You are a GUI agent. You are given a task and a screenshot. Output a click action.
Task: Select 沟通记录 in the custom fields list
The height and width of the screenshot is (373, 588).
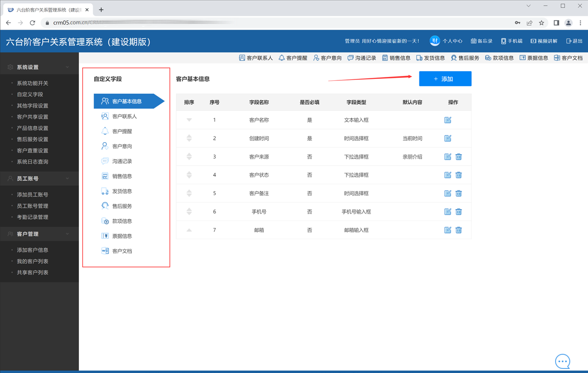point(117,161)
